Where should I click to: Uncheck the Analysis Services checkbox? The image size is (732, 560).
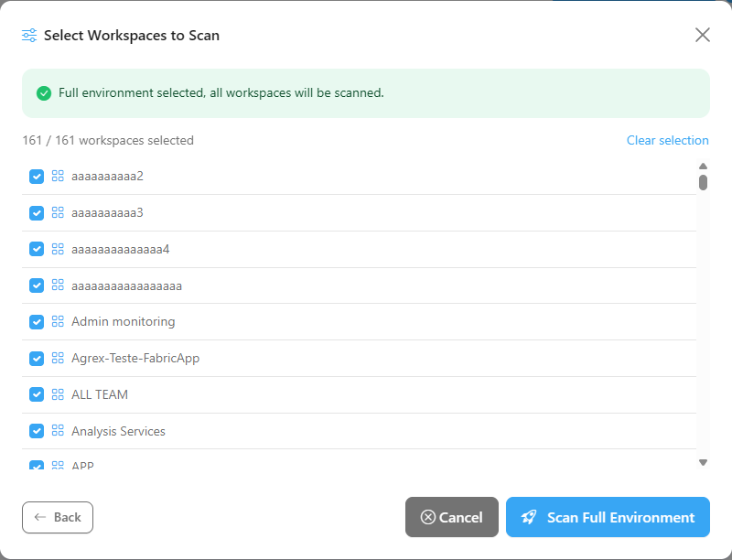click(x=37, y=431)
